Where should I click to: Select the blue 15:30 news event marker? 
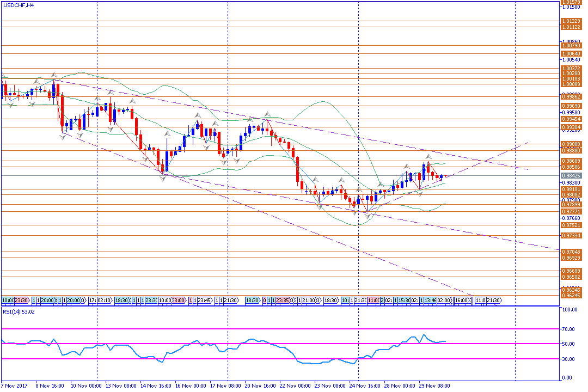(x=404, y=301)
